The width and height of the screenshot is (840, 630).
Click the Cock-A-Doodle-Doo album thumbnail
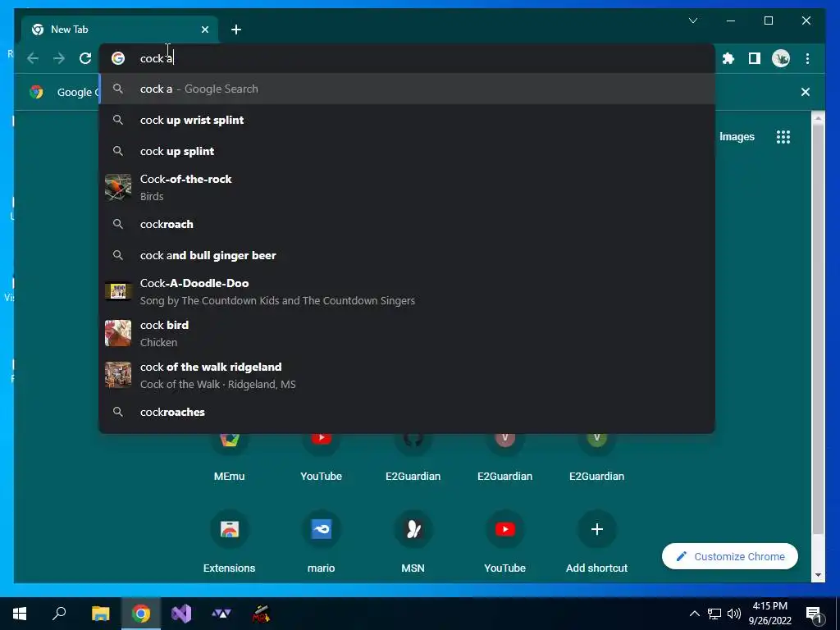click(118, 291)
